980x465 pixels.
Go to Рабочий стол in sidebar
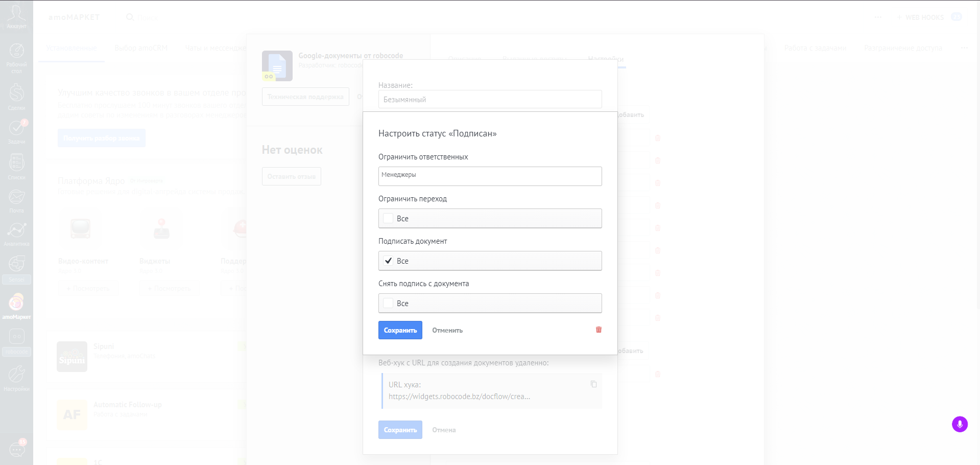coord(16,58)
